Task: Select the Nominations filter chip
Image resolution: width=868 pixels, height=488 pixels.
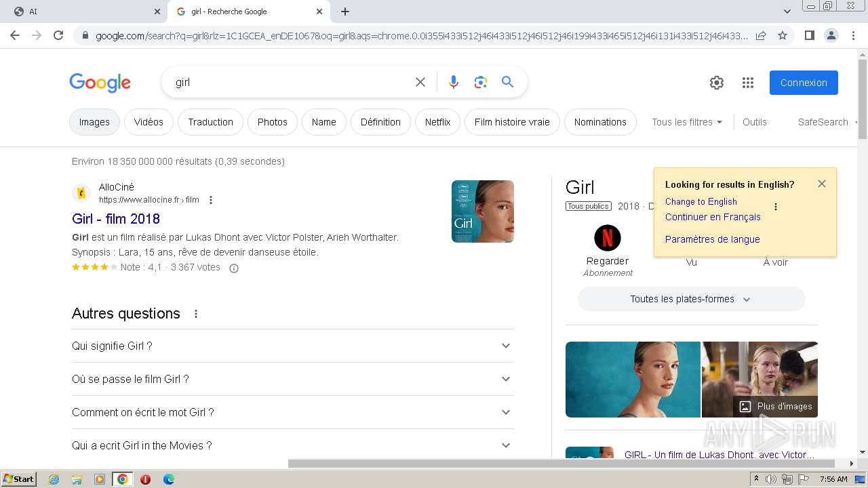Action: 600,122
